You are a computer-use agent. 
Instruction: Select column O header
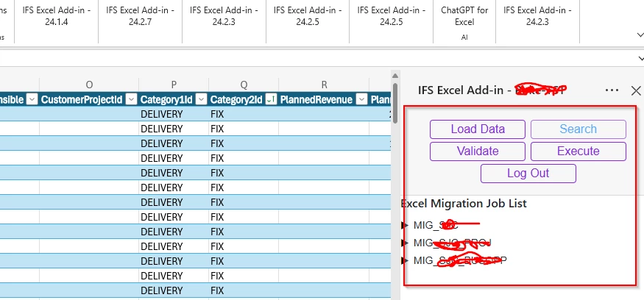click(x=89, y=85)
